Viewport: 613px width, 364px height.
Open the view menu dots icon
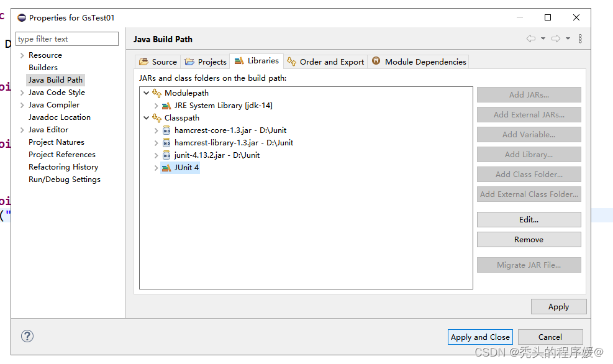point(580,39)
